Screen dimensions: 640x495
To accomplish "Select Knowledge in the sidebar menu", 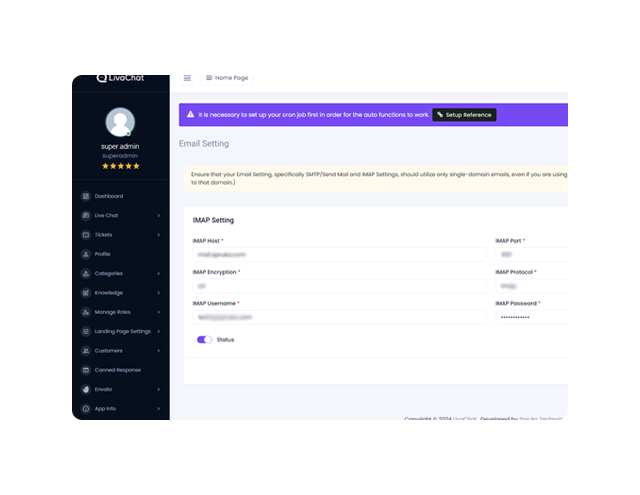I will tap(109, 293).
